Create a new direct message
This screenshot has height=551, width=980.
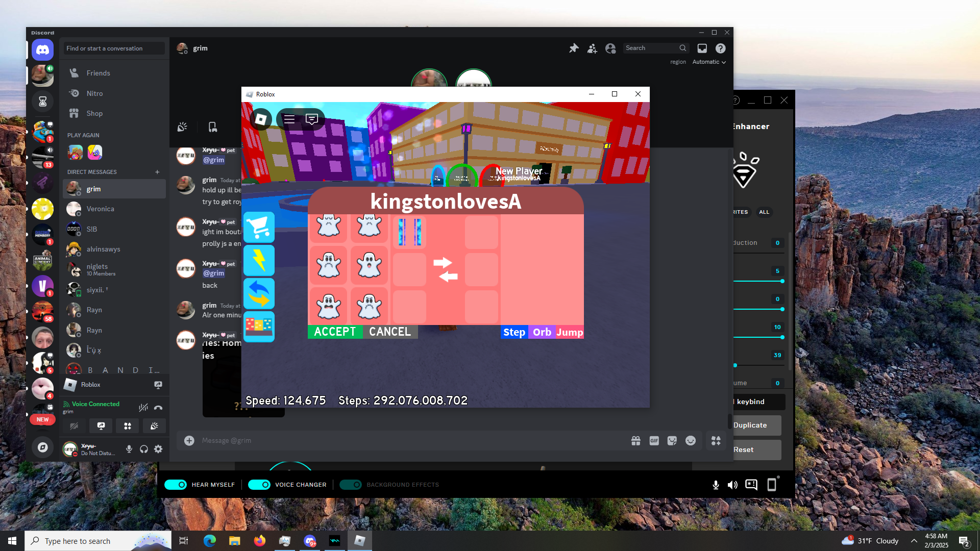pos(157,172)
